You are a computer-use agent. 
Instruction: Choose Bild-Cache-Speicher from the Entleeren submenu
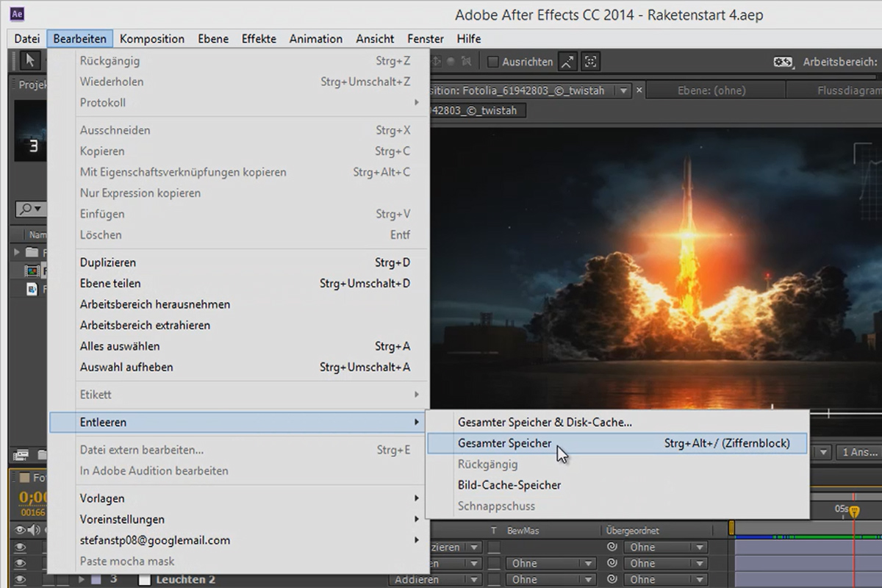pyautogui.click(x=617, y=485)
